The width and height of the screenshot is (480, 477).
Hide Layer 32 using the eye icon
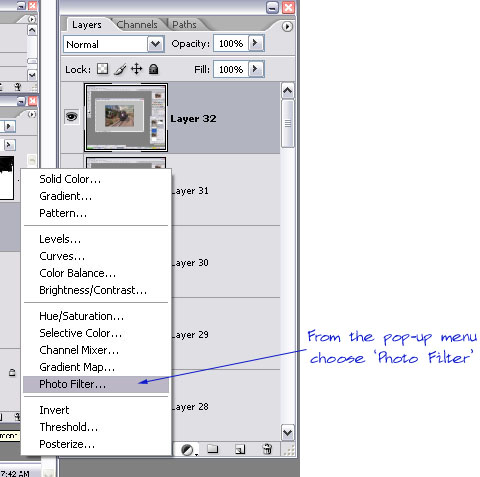click(72, 117)
